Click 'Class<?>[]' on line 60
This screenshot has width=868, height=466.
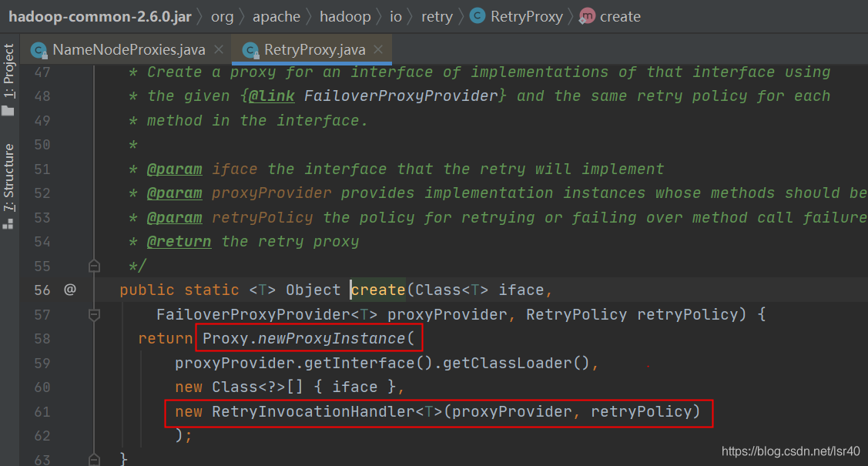[x=257, y=387]
